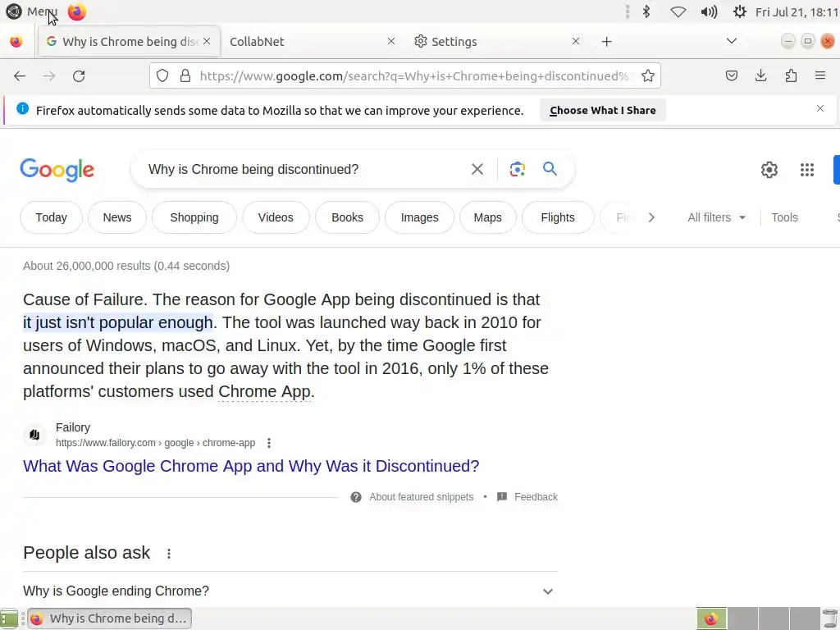
Task: Close the CollabNet tab
Action: [x=391, y=41]
